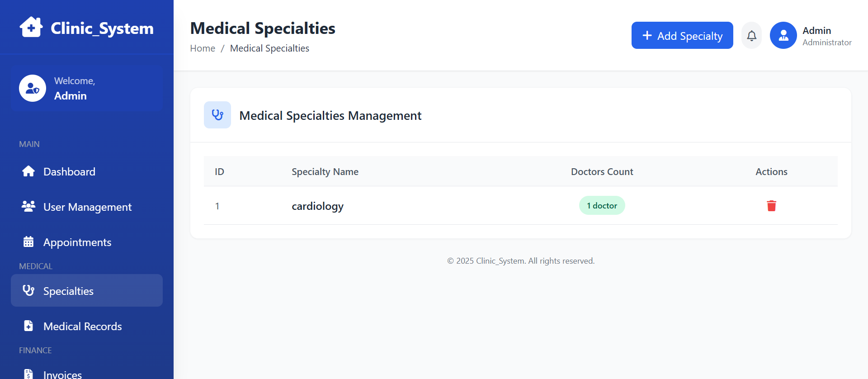
Task: Click the stethoscope icon beside Medical Specialties Management
Action: [217, 115]
